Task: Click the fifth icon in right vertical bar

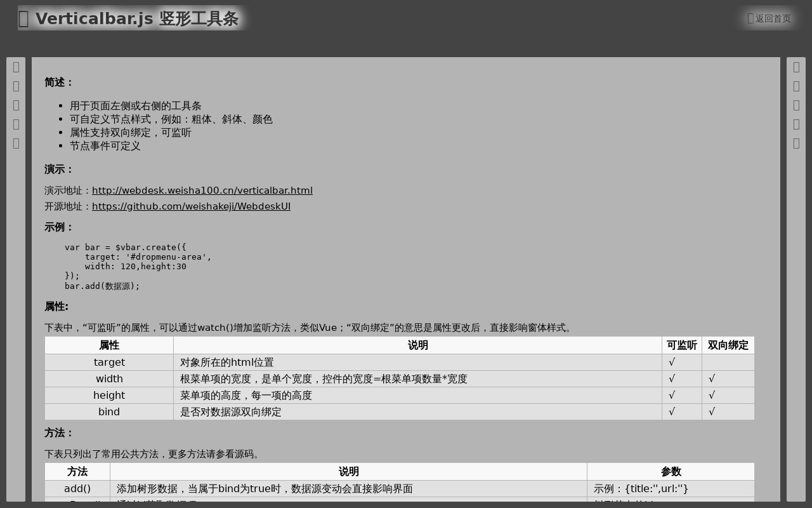Action: coord(796,144)
